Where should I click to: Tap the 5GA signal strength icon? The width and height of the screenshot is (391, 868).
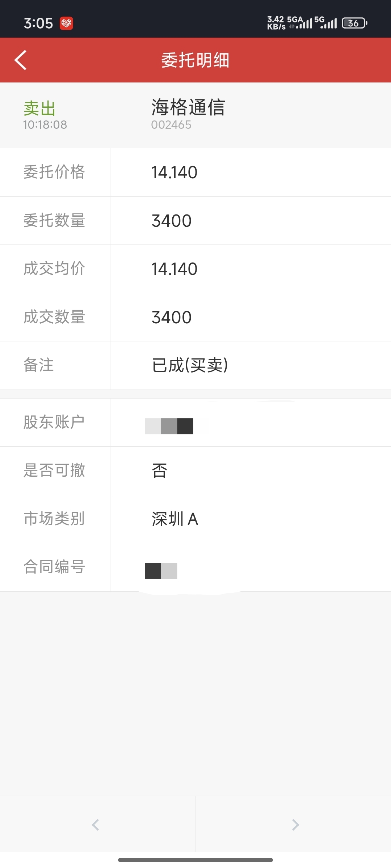point(300,23)
